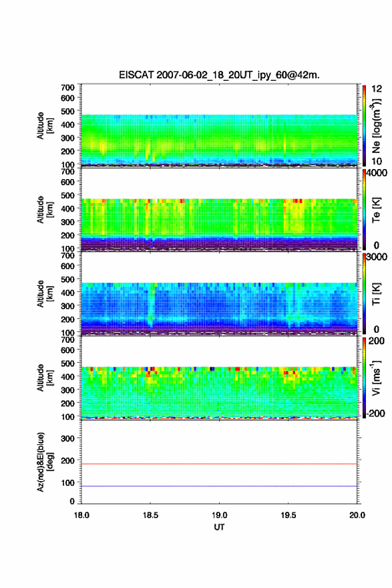Click the 20.0 tick label on UT axis
Screen dimensions: 392x588
(357, 515)
